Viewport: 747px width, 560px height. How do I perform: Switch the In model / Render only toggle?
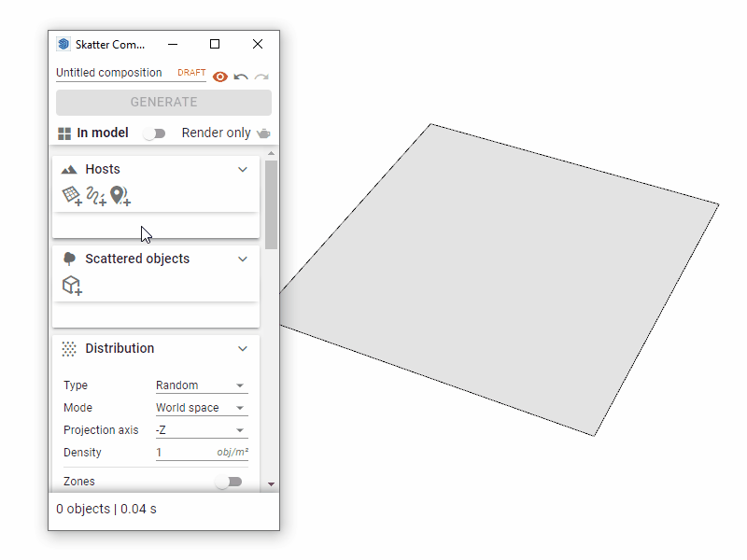point(155,133)
